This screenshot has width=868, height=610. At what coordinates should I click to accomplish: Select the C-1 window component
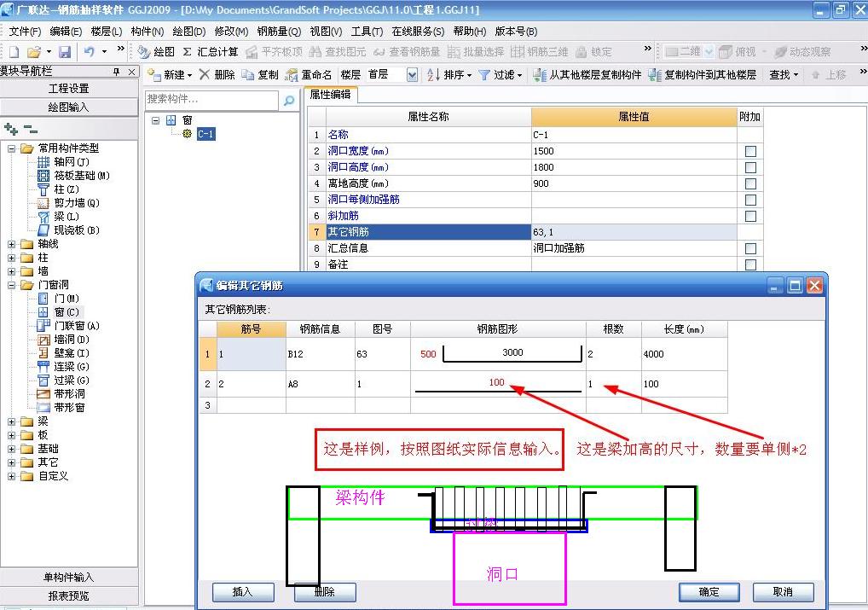pos(205,134)
